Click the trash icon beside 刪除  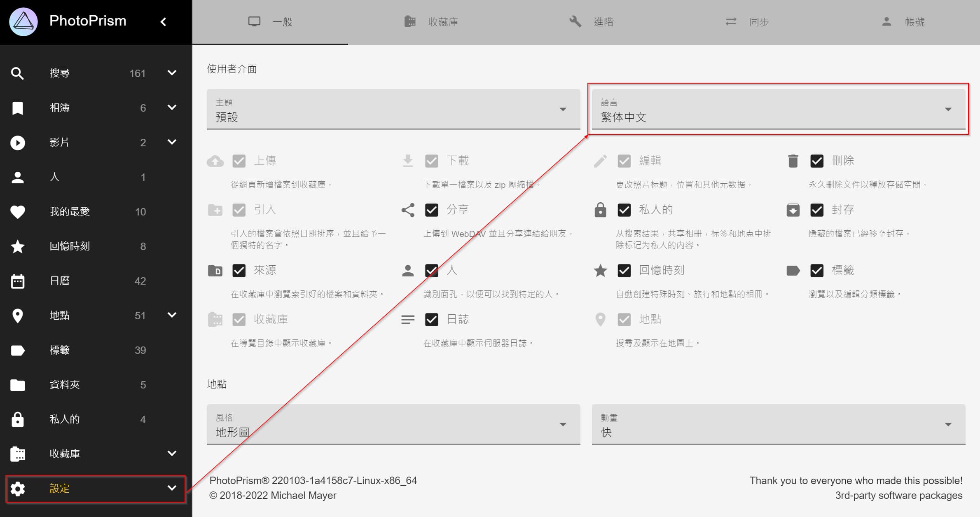(793, 161)
